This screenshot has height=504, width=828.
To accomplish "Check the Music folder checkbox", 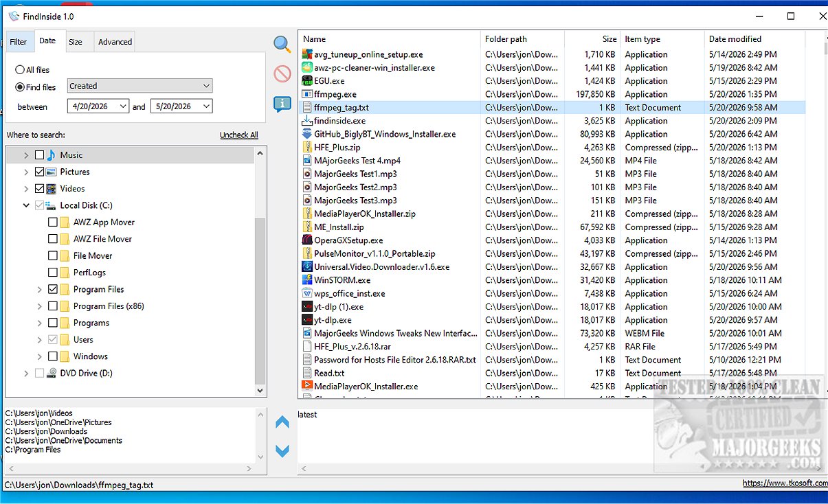I will click(39, 155).
